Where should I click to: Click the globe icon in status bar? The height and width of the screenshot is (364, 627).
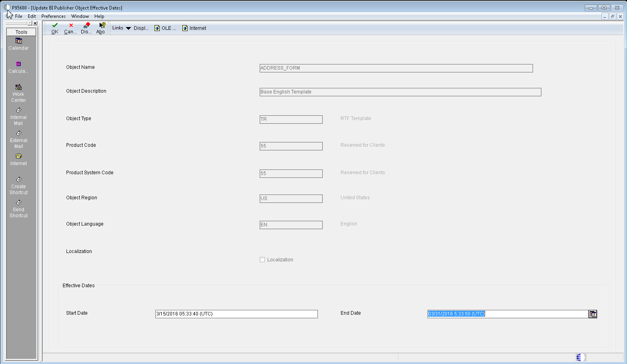[580, 357]
